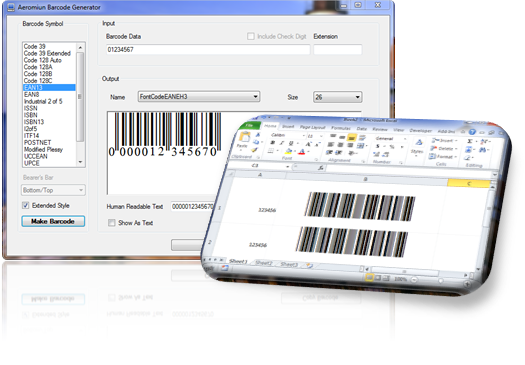The width and height of the screenshot is (525, 365).
Task: Click the Clear eraser icon in Editing group
Action: click(467, 157)
